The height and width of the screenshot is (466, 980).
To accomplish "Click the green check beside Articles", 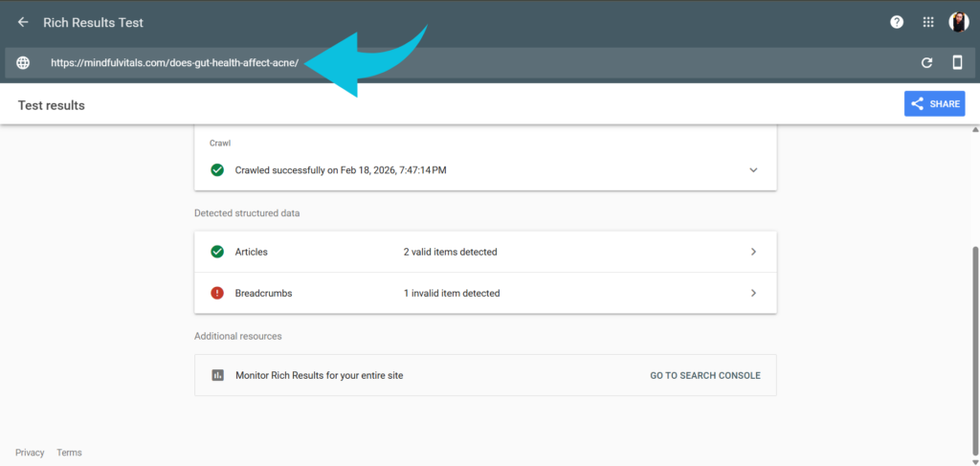I will pos(217,252).
